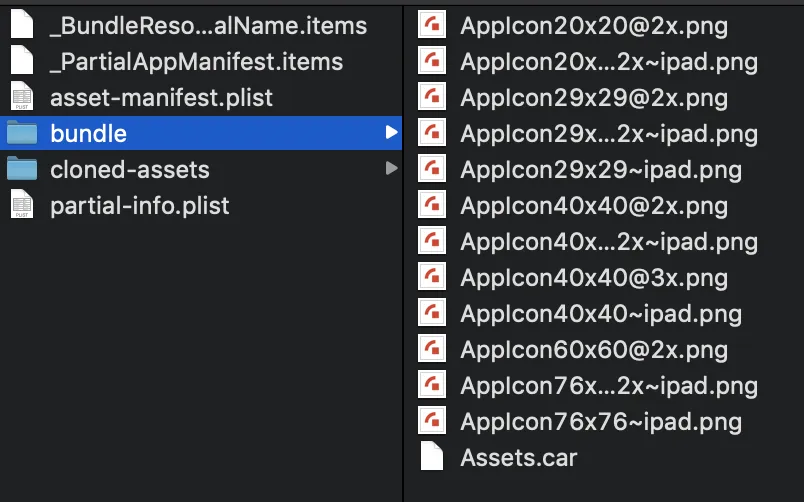This screenshot has width=804, height=502.
Task: Expand the cloned-assets folder arrow
Action: [x=391, y=169]
